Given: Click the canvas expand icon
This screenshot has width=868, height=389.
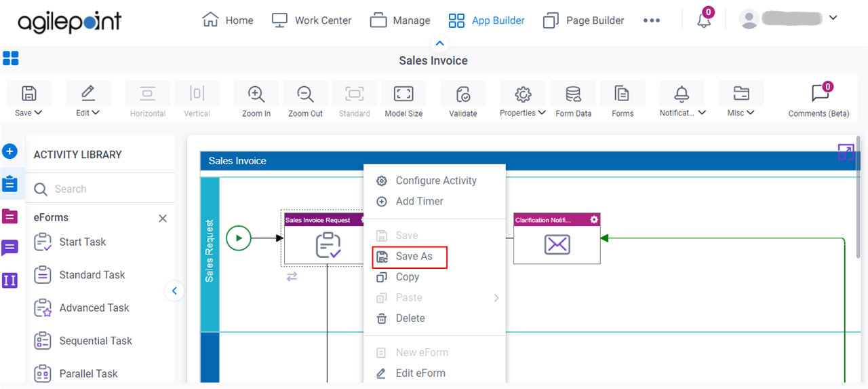Looking at the screenshot, I should click(x=846, y=152).
